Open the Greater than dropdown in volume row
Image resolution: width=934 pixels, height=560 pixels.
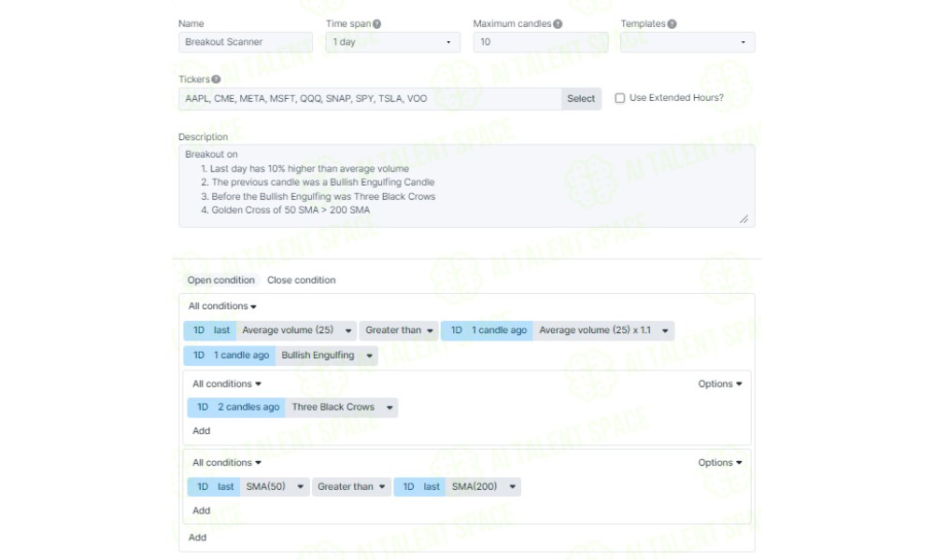[x=399, y=330]
